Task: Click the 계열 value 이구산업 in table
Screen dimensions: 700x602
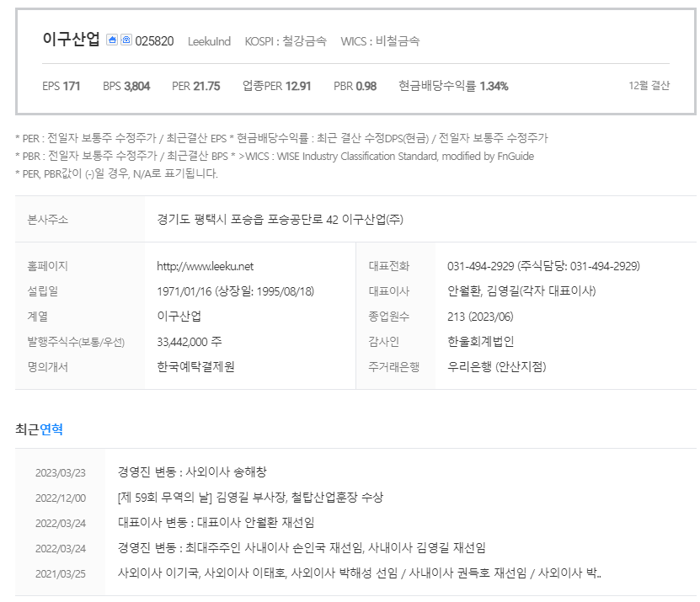Action: pyautogui.click(x=179, y=317)
